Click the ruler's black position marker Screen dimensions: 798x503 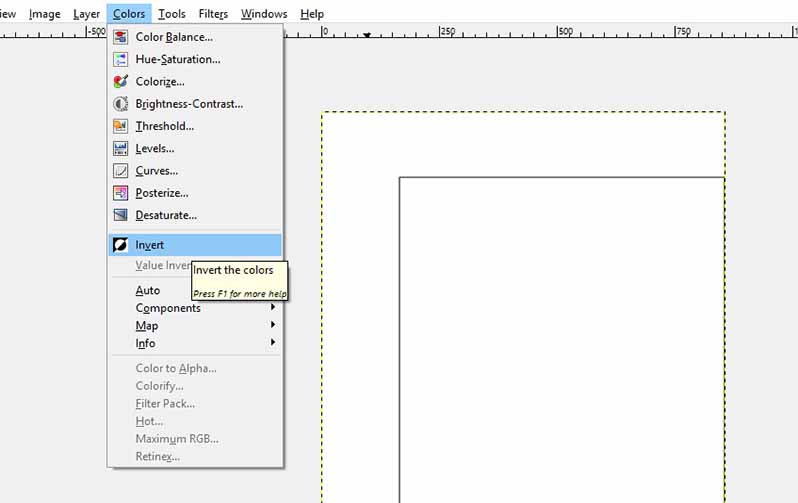point(367,35)
